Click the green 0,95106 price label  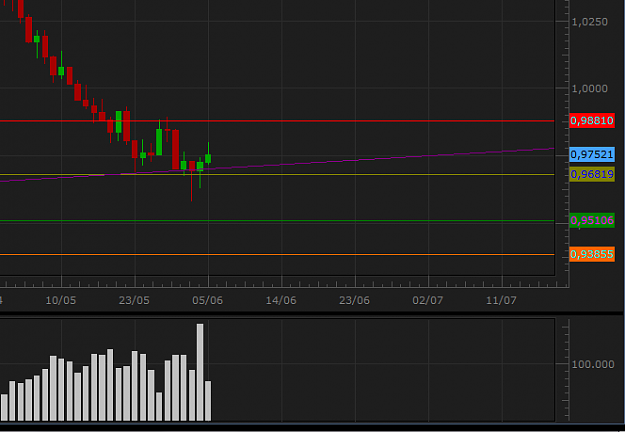[592, 220]
